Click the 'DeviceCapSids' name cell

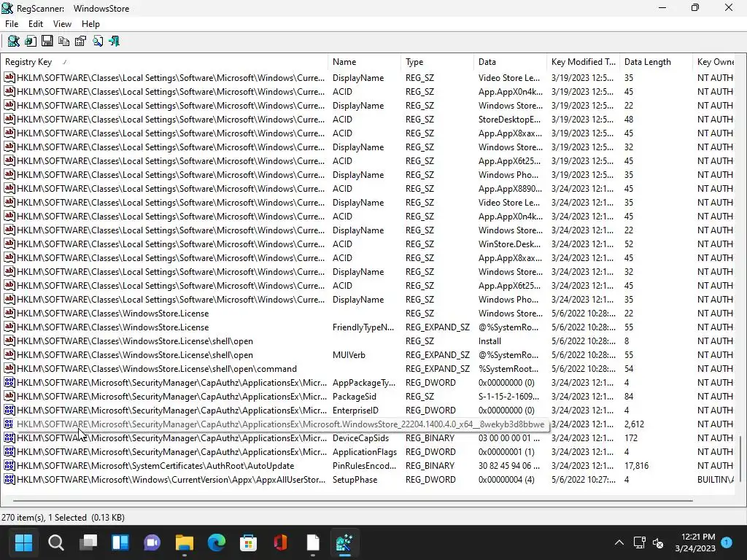click(x=360, y=437)
